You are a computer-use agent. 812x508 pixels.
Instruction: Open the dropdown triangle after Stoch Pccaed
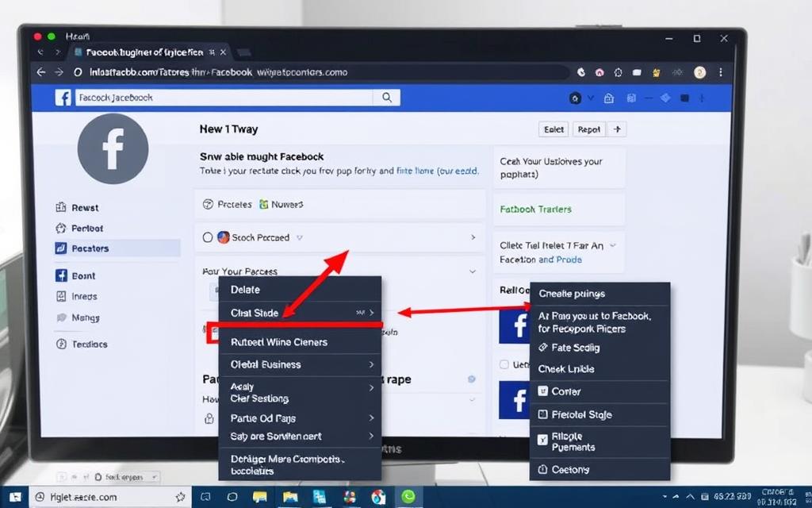tap(299, 238)
